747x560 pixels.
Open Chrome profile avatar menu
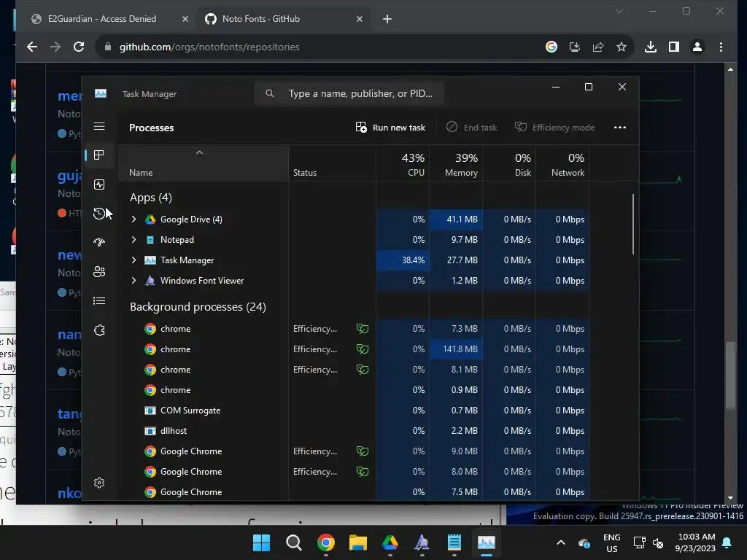pyautogui.click(x=697, y=47)
